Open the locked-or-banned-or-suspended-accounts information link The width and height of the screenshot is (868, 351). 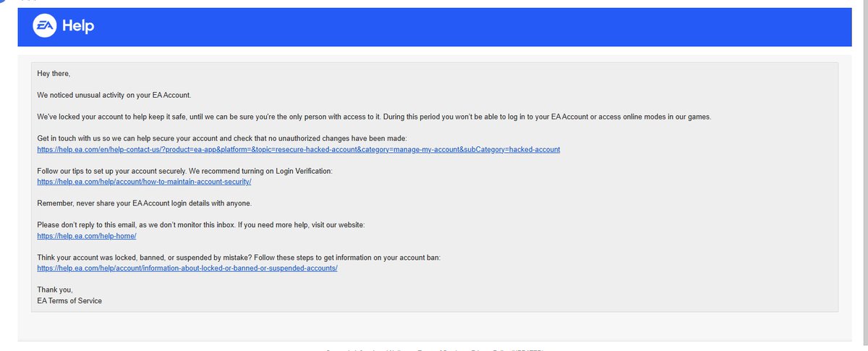tap(187, 268)
